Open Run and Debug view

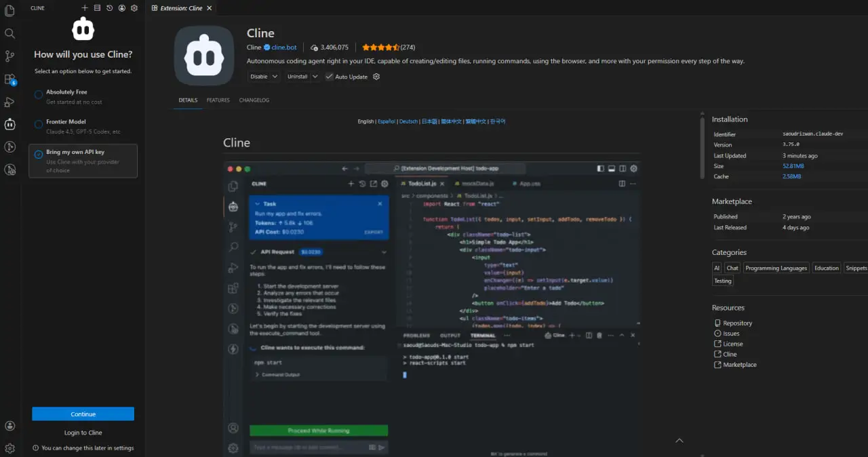point(9,102)
